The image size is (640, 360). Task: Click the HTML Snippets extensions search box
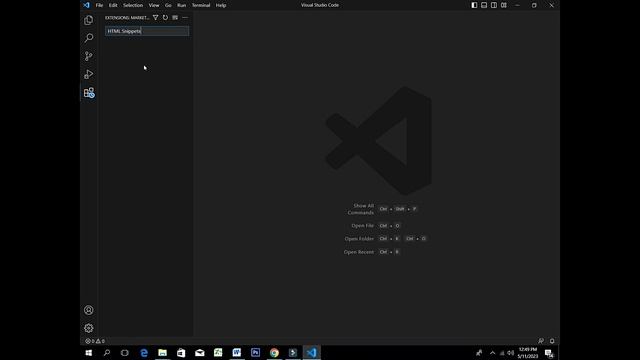147,31
